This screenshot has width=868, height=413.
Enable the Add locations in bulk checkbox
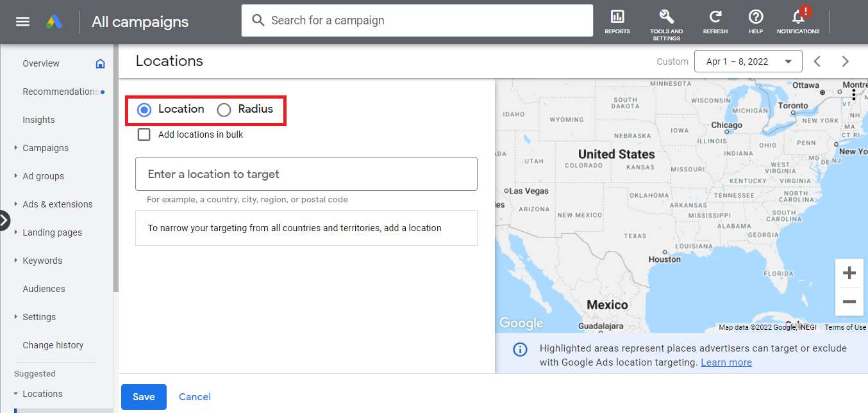[144, 134]
